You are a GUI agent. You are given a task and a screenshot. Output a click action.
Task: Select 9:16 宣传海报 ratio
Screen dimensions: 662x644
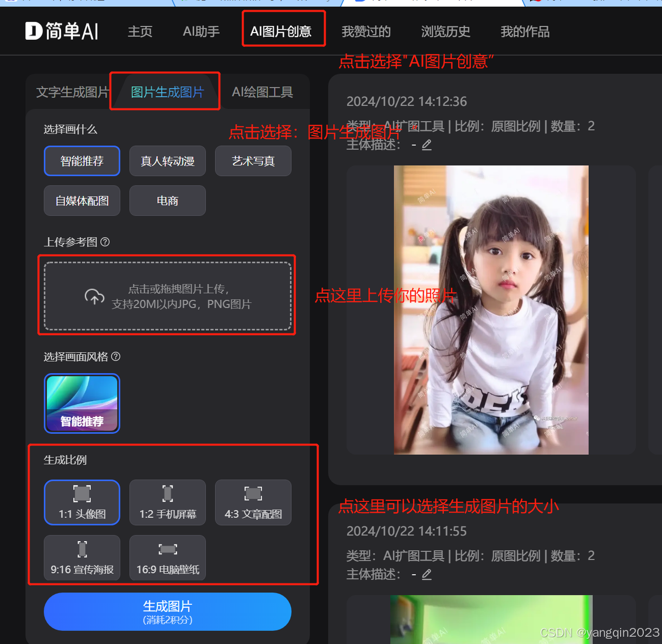tap(82, 557)
